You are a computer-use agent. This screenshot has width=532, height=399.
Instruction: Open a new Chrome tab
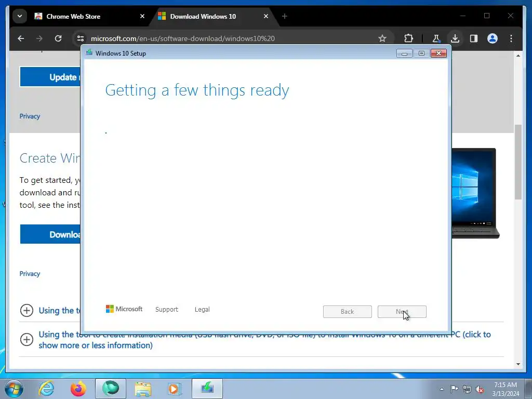pos(284,16)
